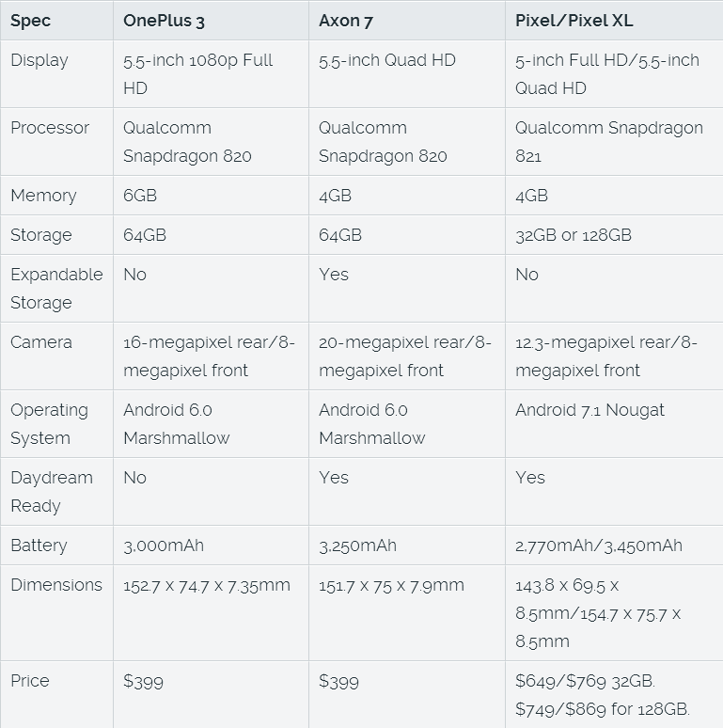Click Axon 7 expandable storage Yes cell
Viewport: 723px width, 728px height.
[334, 275]
